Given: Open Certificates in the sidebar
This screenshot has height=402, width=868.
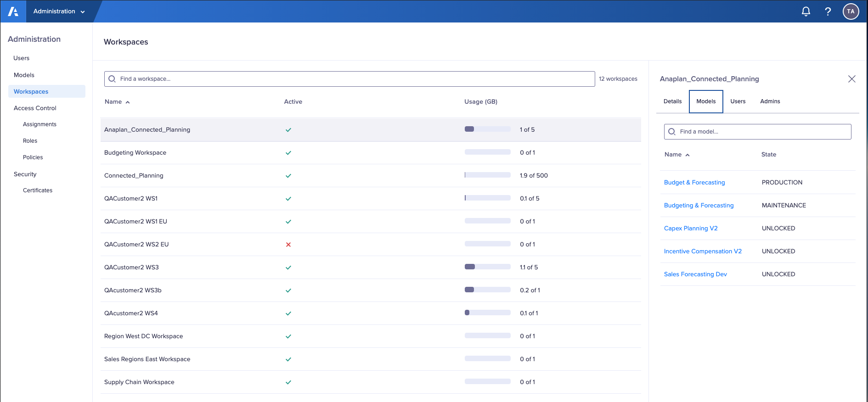Looking at the screenshot, I should tap(38, 190).
